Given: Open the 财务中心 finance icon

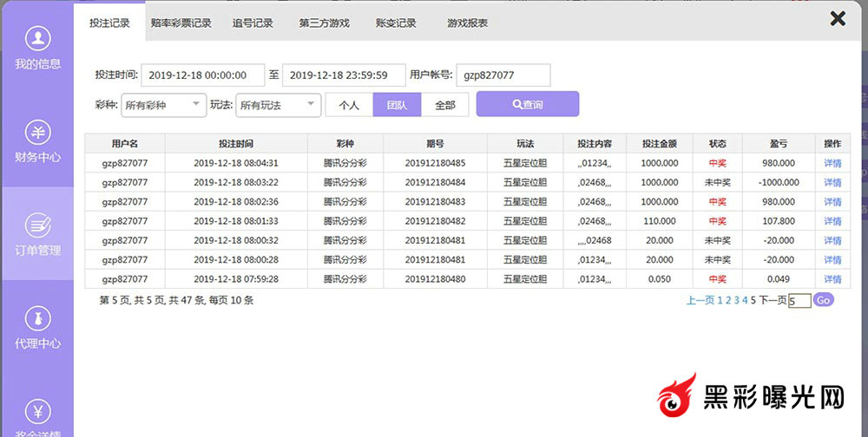Looking at the screenshot, I should pyautogui.click(x=37, y=133).
